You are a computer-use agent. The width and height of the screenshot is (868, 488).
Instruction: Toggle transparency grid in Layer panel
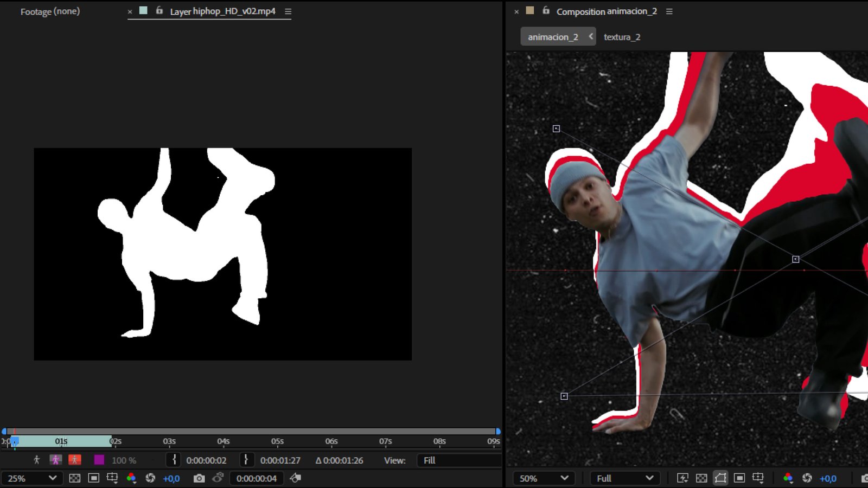[75, 478]
